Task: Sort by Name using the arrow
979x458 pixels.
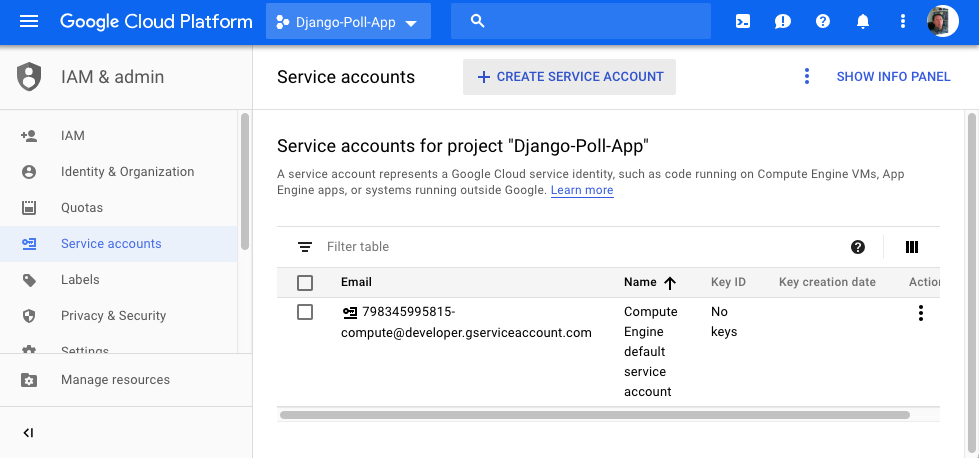Action: tap(670, 283)
